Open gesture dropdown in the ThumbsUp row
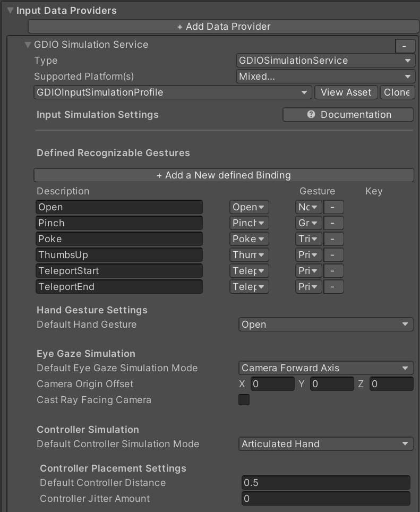420x512 pixels. coord(249,255)
